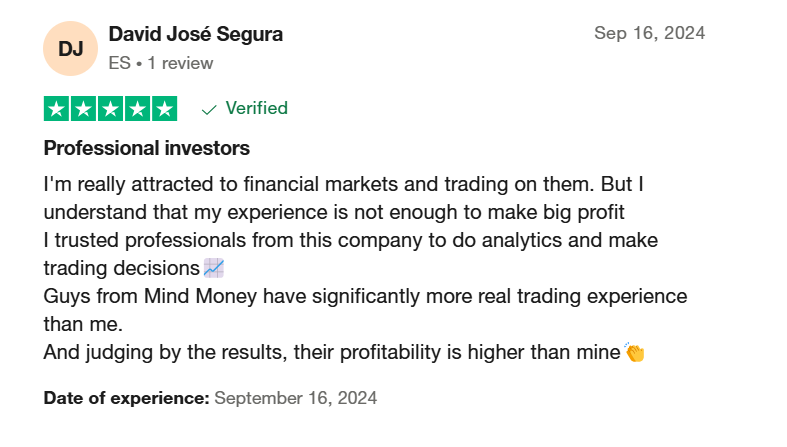Click the DJ reviewer avatar circle
This screenshot has width=787, height=447.
point(70,49)
